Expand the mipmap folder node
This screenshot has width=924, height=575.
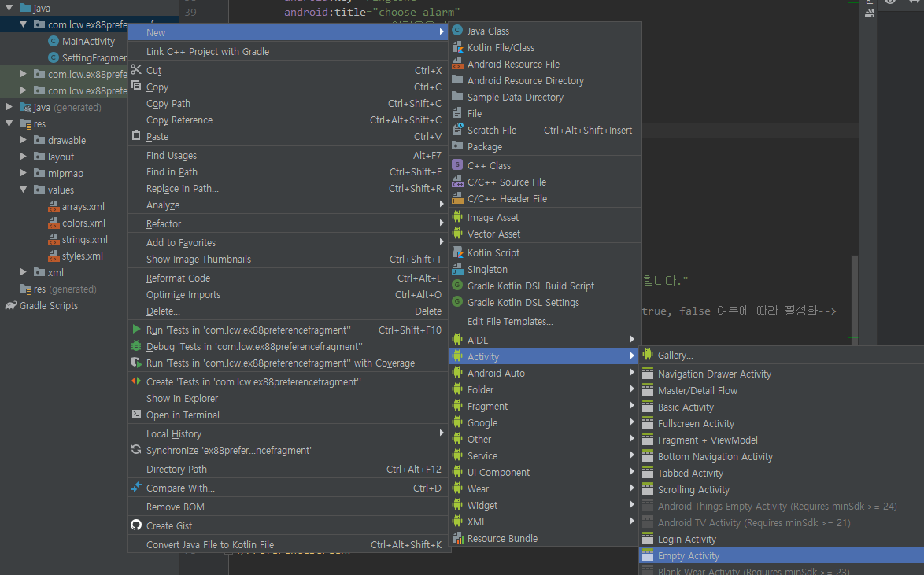click(x=23, y=173)
